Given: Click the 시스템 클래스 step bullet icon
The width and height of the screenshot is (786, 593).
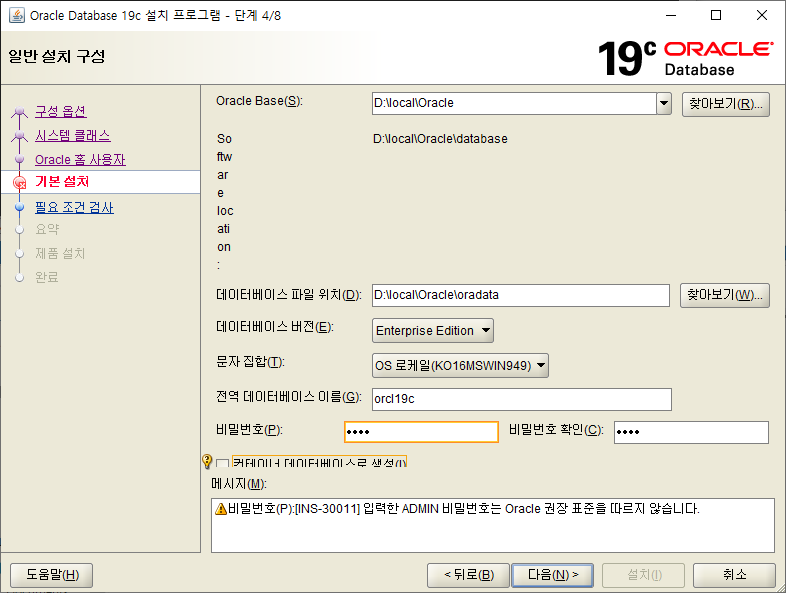Looking at the screenshot, I should tap(20, 135).
